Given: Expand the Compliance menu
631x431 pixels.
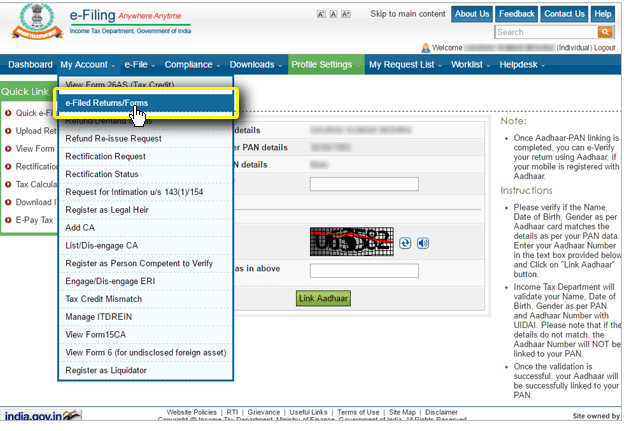Looking at the screenshot, I should tap(192, 65).
